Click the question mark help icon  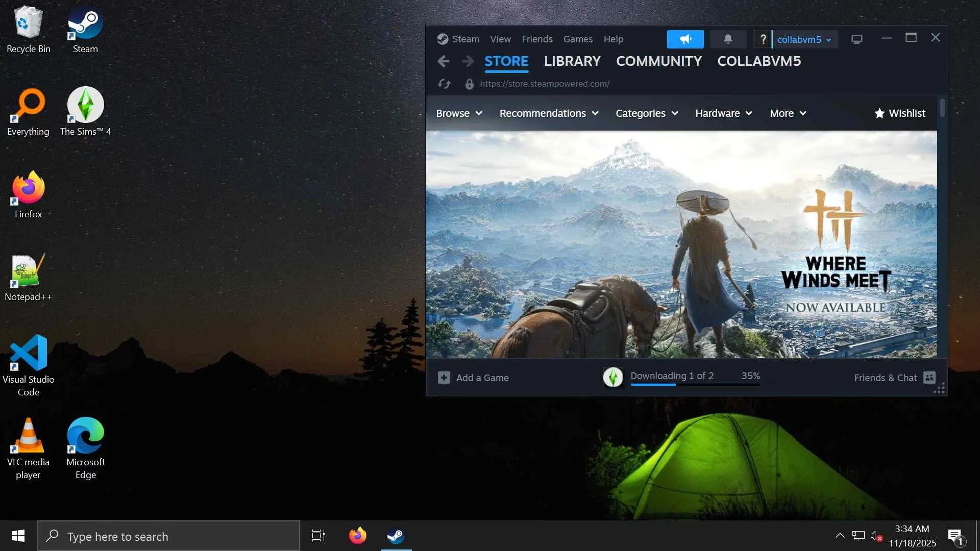(x=763, y=39)
